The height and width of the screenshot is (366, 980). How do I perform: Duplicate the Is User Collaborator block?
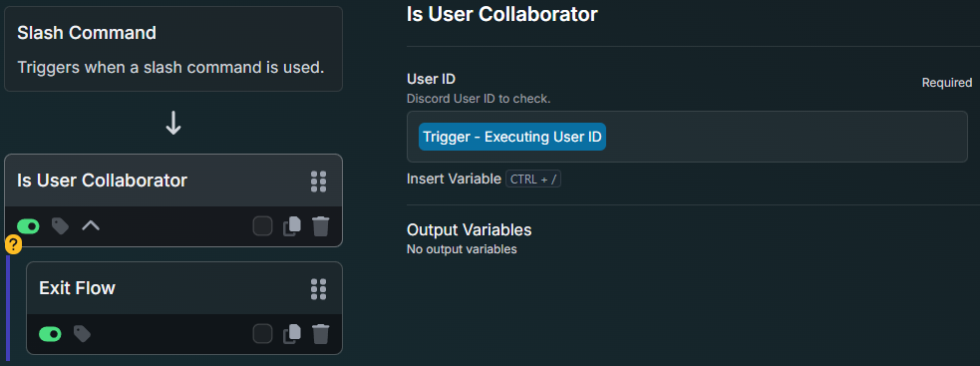pyautogui.click(x=292, y=225)
